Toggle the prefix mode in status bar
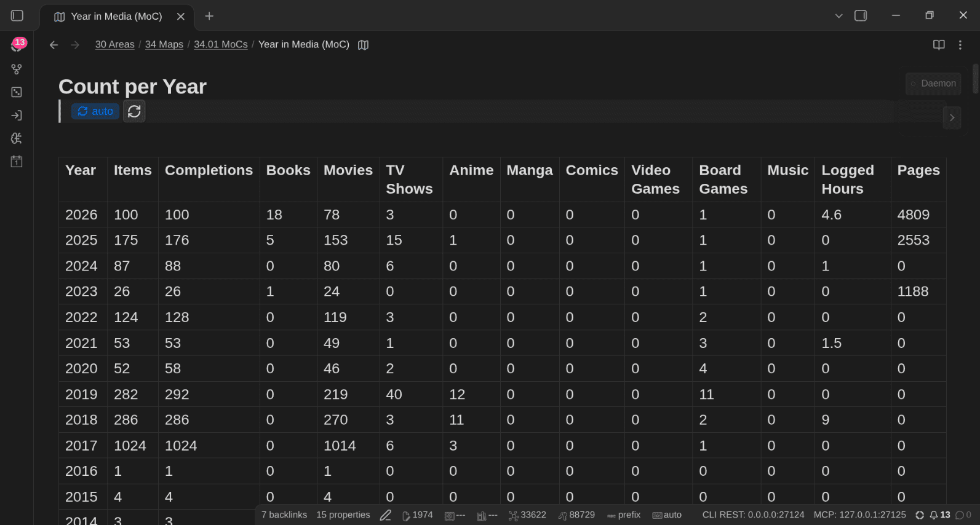The height and width of the screenshot is (525, 980). (624, 515)
